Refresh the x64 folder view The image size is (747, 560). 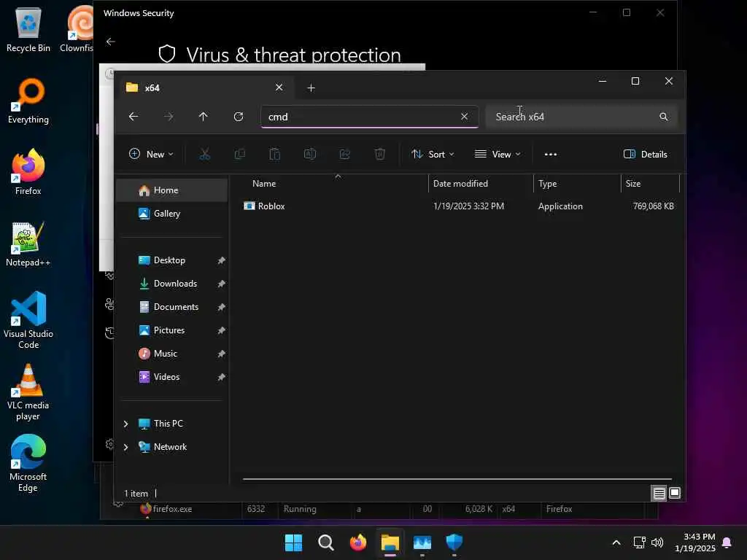point(239,117)
